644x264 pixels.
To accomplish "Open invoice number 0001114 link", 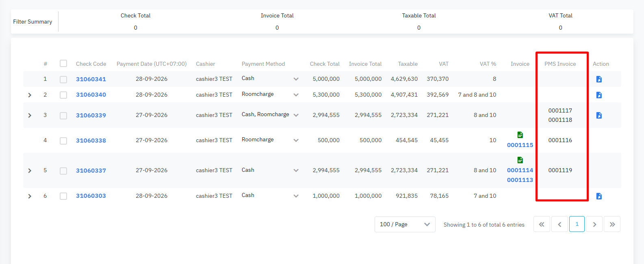I will [x=520, y=170].
